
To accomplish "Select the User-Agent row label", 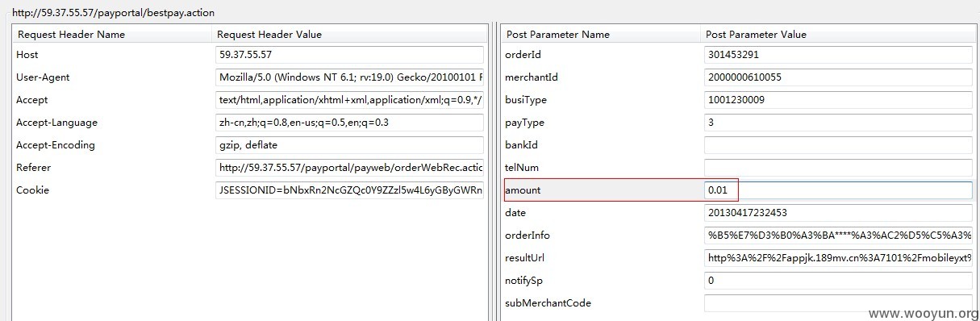I will (x=43, y=77).
